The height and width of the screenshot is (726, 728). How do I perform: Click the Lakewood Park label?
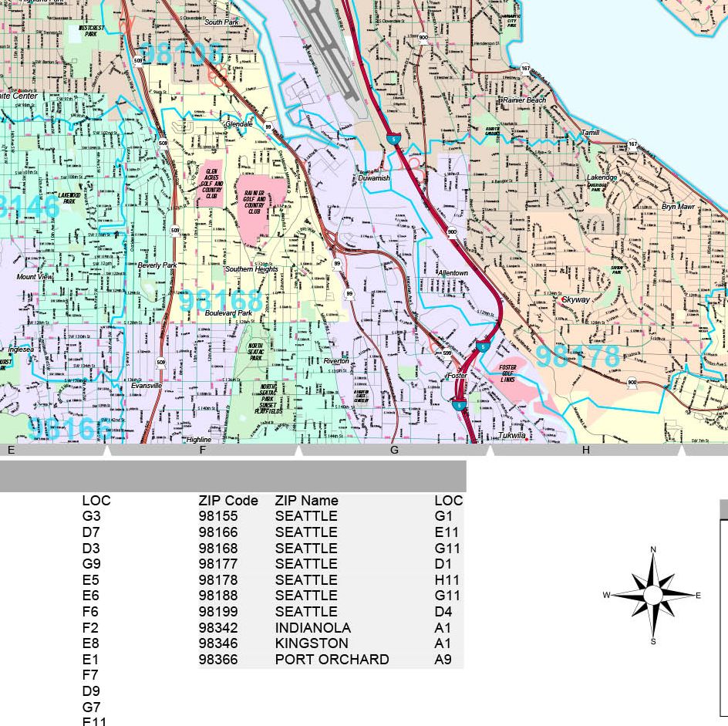pyautogui.click(x=69, y=198)
